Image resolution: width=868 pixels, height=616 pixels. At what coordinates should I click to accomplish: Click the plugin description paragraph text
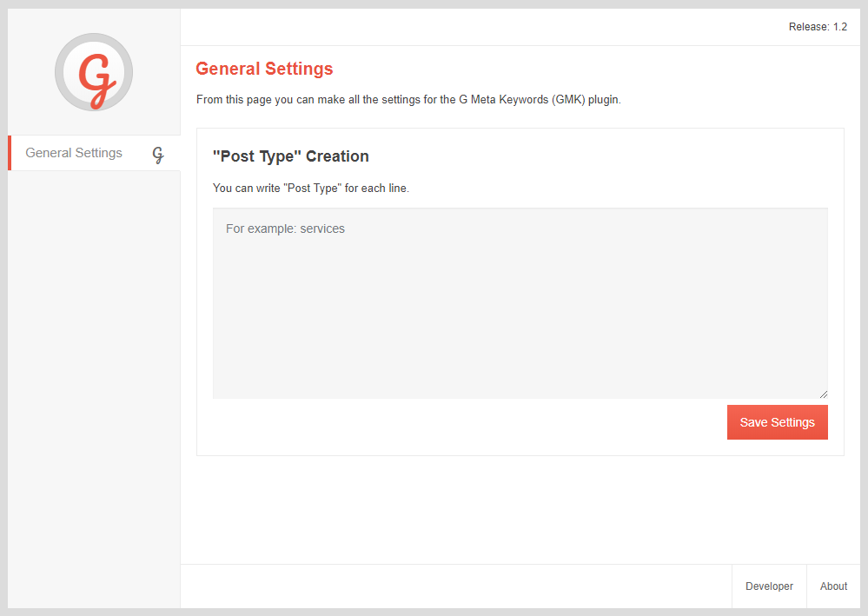tap(408, 100)
